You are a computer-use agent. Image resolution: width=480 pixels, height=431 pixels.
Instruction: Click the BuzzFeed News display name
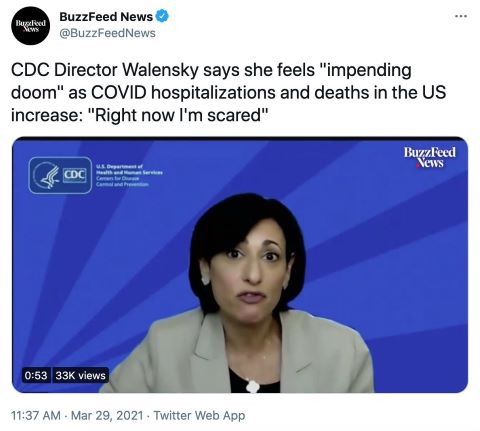106,16
